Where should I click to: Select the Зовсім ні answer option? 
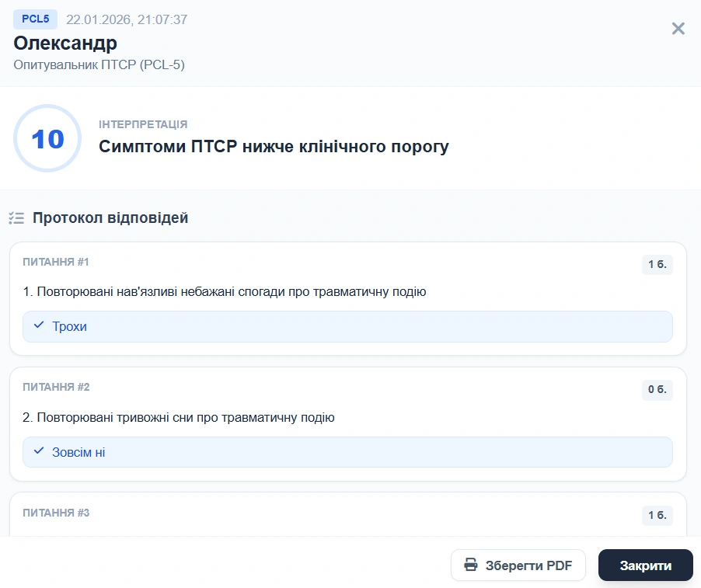[350, 452]
